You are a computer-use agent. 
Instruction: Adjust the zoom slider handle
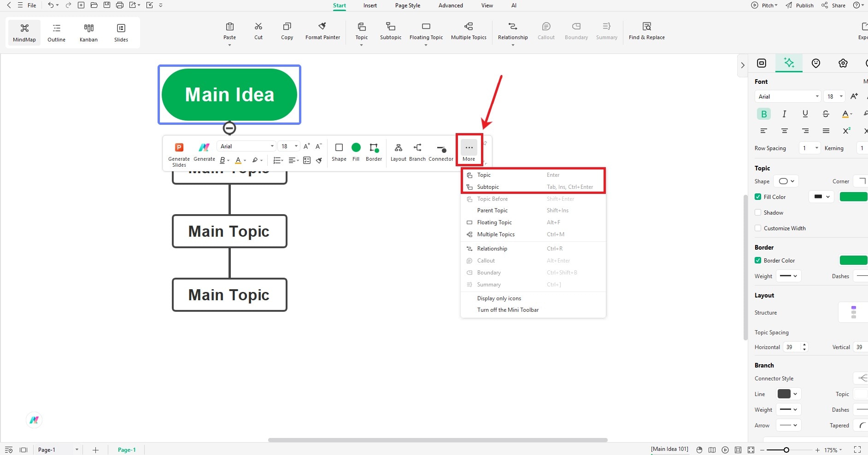click(x=786, y=450)
